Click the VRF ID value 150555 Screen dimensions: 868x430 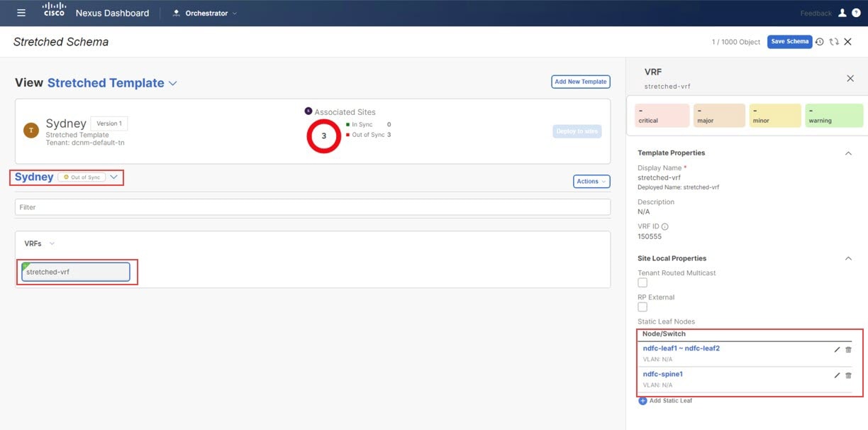coord(650,236)
